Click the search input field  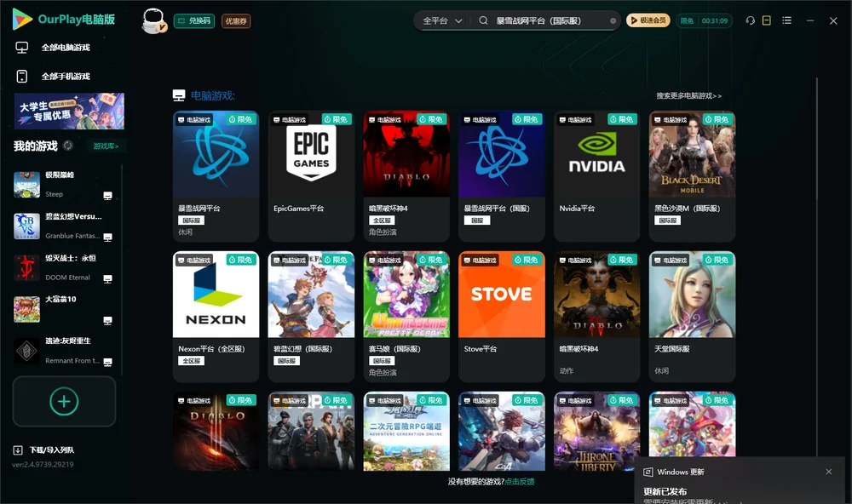point(550,20)
